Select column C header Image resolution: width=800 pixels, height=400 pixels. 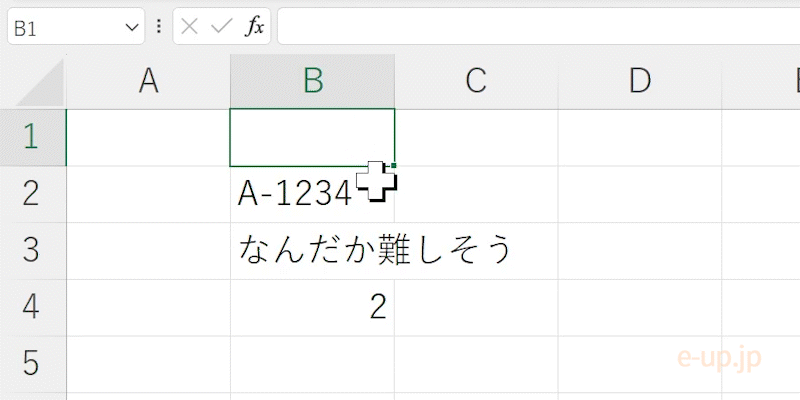tap(476, 82)
